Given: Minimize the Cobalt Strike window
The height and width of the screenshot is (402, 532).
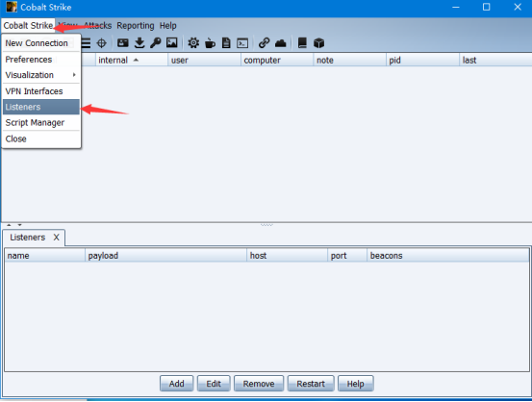Looking at the screenshot, I should (456, 7).
